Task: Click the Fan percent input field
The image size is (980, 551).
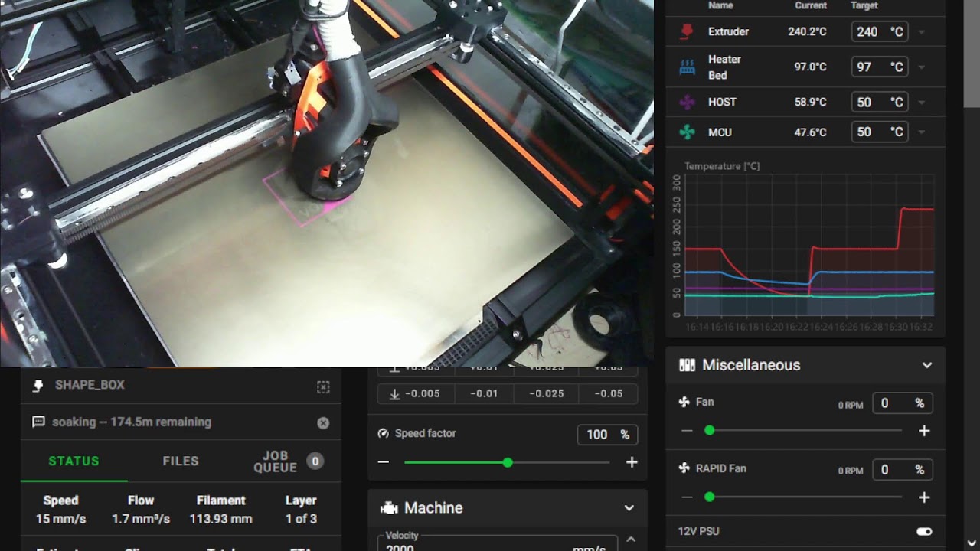Action: point(903,403)
